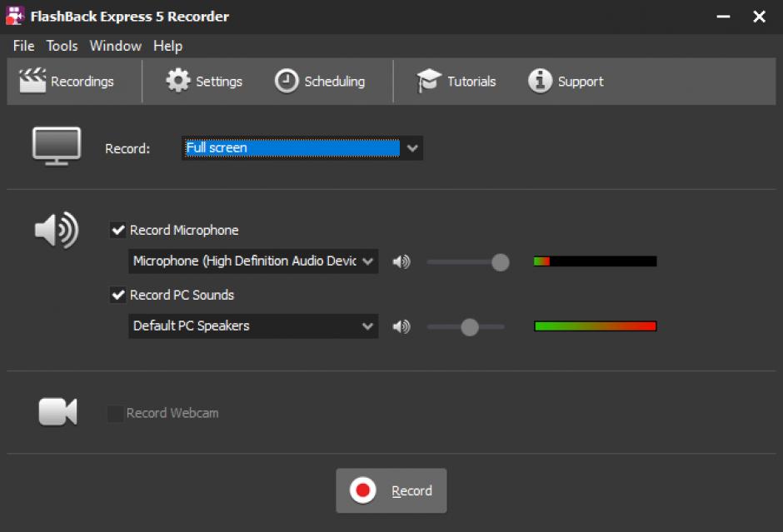
Task: Click the Tutorials graduation cap icon
Action: 428,81
